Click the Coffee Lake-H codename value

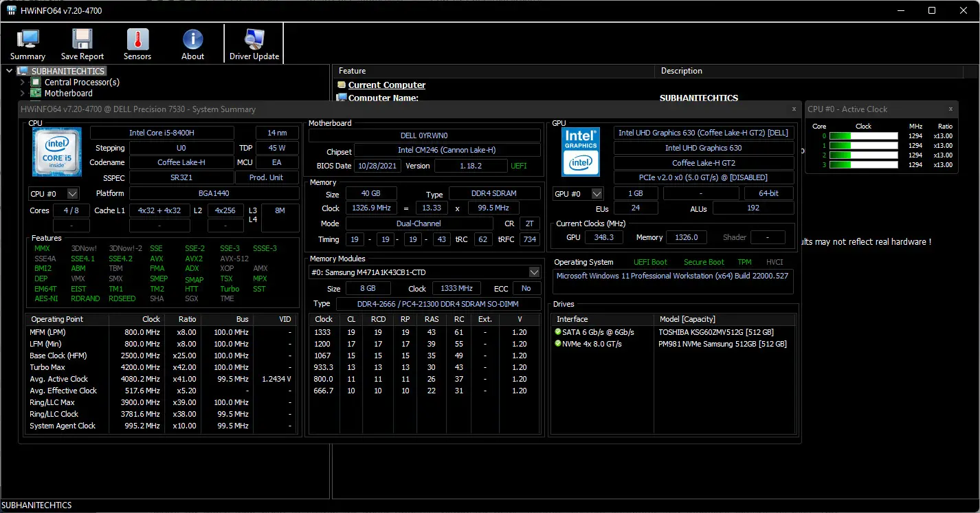tap(181, 162)
